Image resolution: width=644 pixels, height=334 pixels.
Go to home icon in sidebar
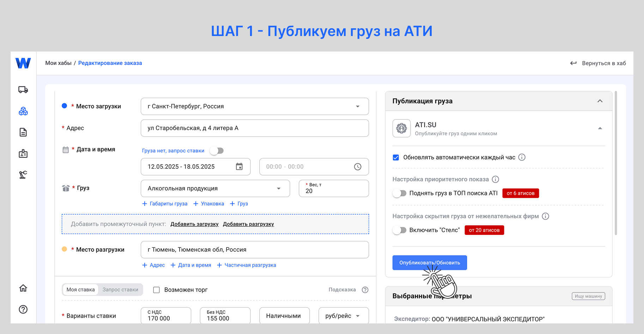click(23, 288)
